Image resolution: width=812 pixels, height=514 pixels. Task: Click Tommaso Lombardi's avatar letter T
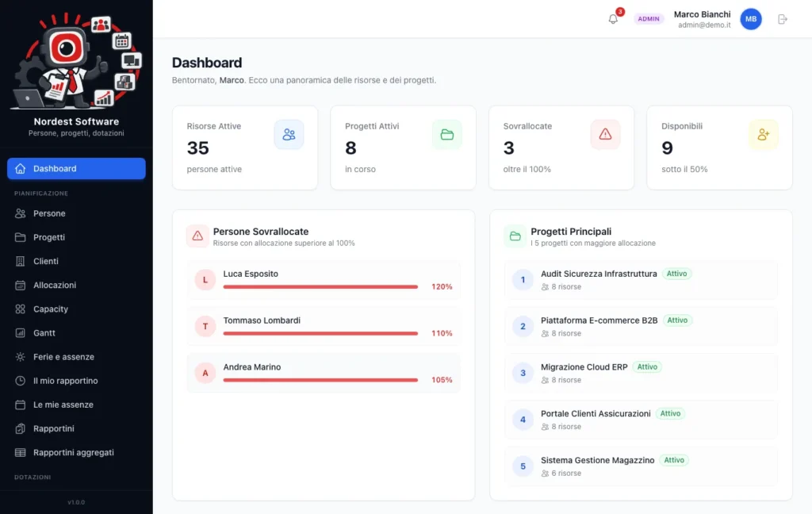205,327
